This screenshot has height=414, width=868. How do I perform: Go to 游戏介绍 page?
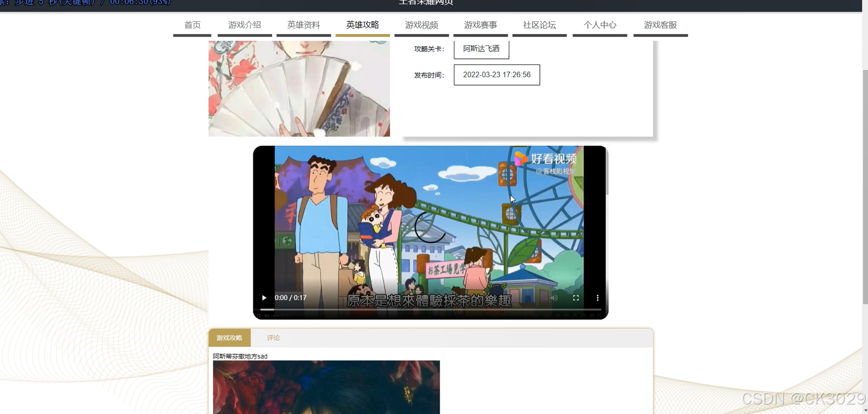pyautogui.click(x=245, y=25)
